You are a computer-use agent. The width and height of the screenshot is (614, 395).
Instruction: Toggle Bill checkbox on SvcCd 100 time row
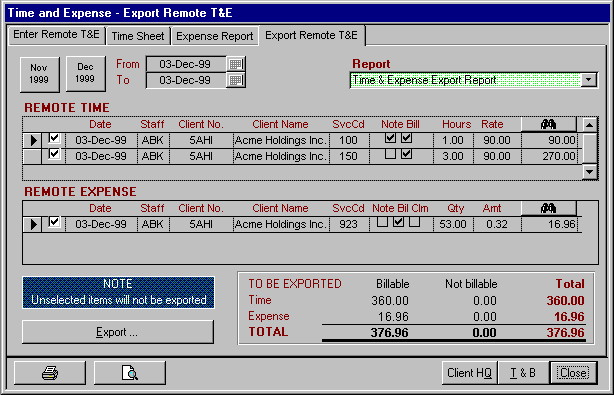pos(406,138)
